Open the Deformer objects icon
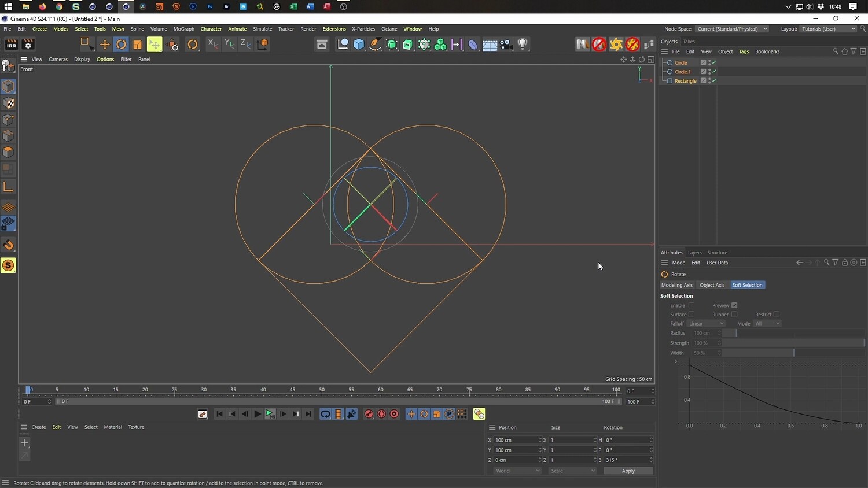The height and width of the screenshot is (488, 868). tap(473, 45)
